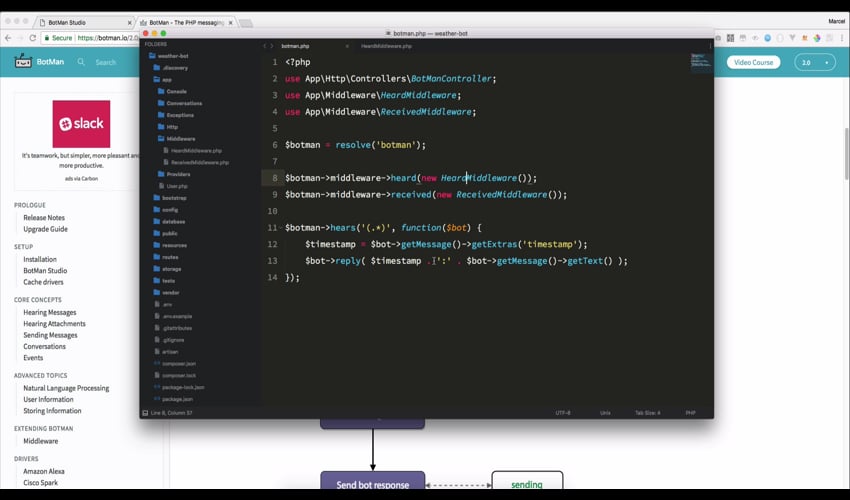Click the artisan file icon
850x500 pixels.
coord(157,351)
